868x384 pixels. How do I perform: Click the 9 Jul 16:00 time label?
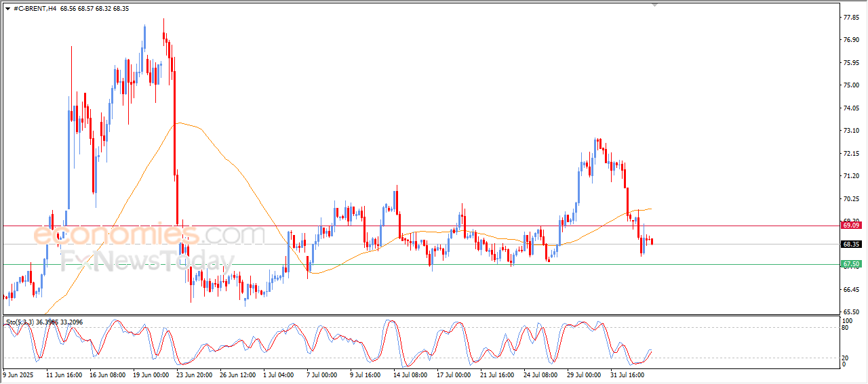point(364,374)
